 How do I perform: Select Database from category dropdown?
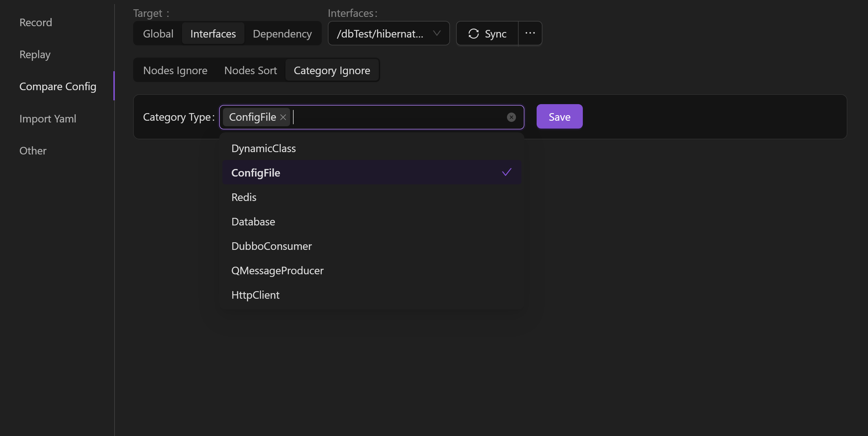pos(253,221)
